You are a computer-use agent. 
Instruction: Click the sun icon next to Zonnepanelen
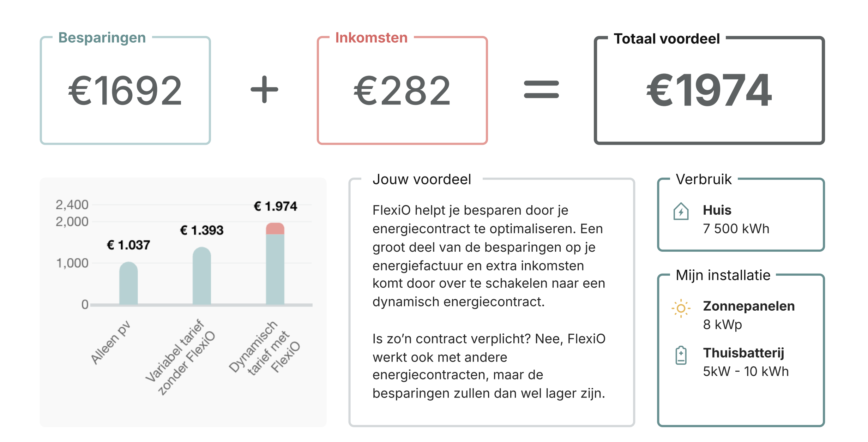(x=681, y=309)
